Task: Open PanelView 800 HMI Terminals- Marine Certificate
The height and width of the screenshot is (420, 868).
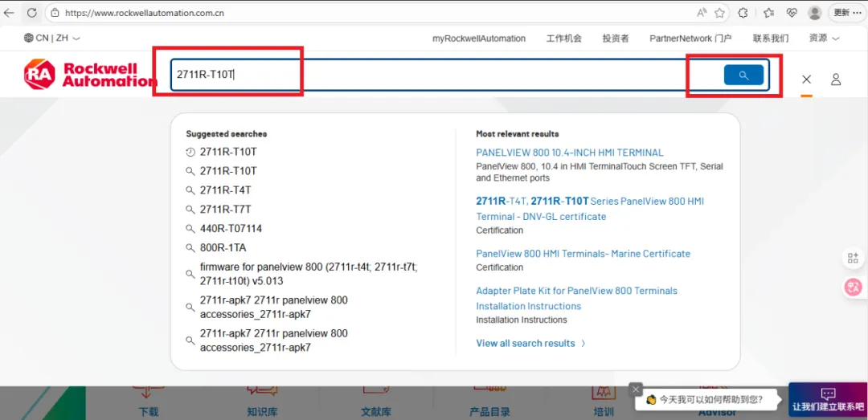Action: click(583, 254)
